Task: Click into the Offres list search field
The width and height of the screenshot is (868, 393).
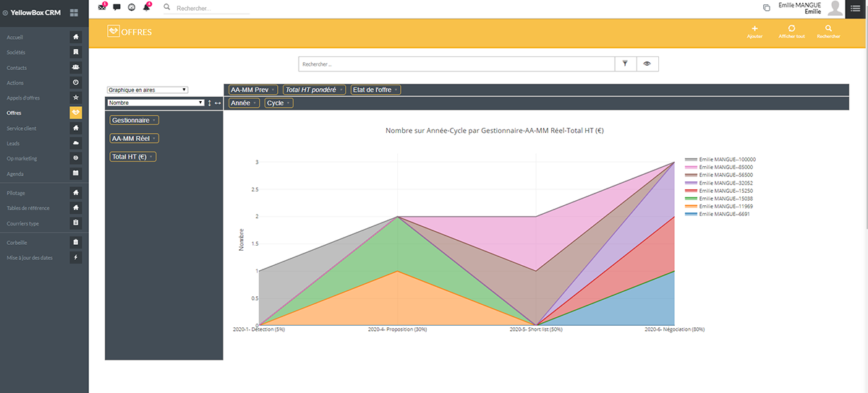Action: [x=456, y=64]
